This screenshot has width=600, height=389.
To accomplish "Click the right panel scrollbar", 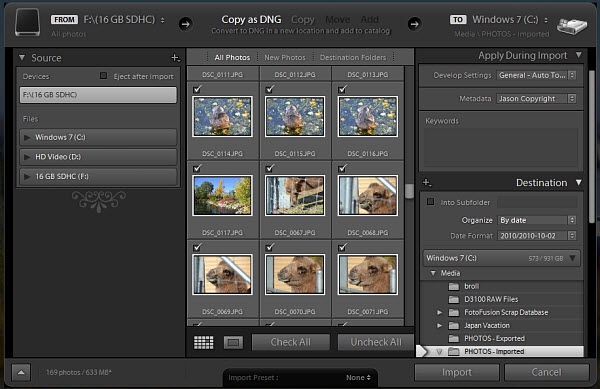I will point(592,146).
